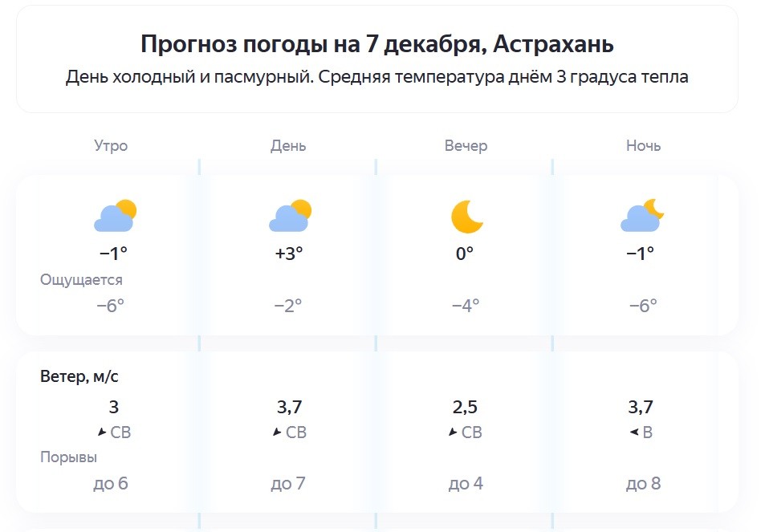Select the Утро column header
The height and width of the screenshot is (532, 761).
111,146
